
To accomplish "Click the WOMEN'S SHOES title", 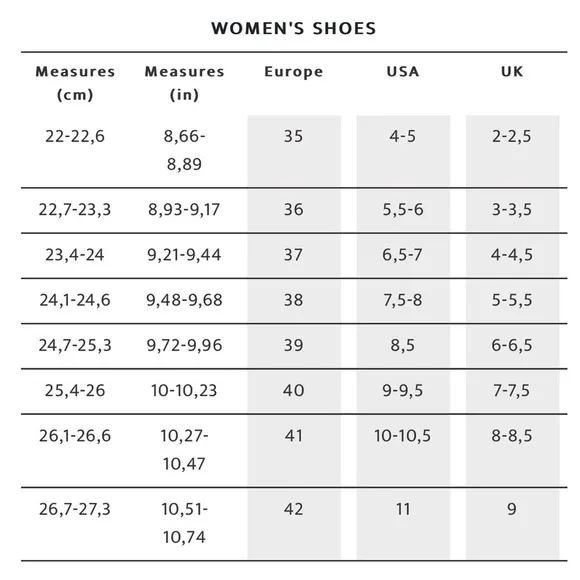I will tap(294, 28).
